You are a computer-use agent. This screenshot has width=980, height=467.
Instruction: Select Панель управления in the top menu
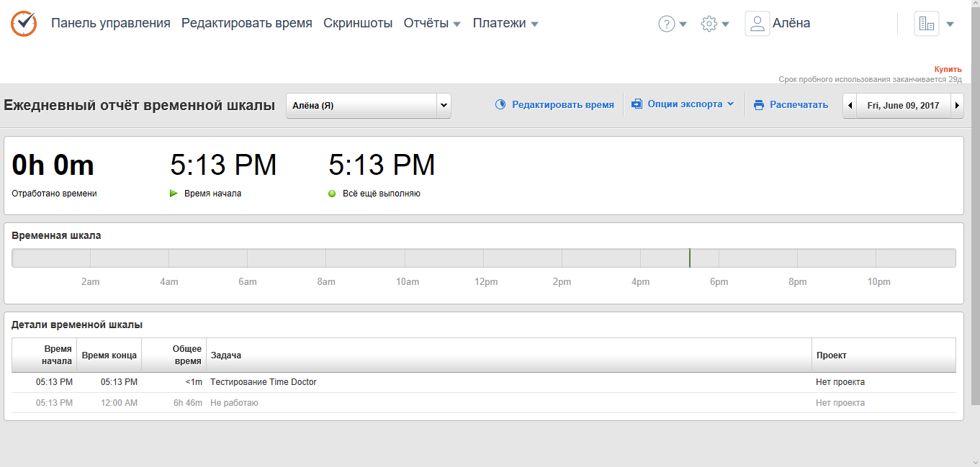112,22
